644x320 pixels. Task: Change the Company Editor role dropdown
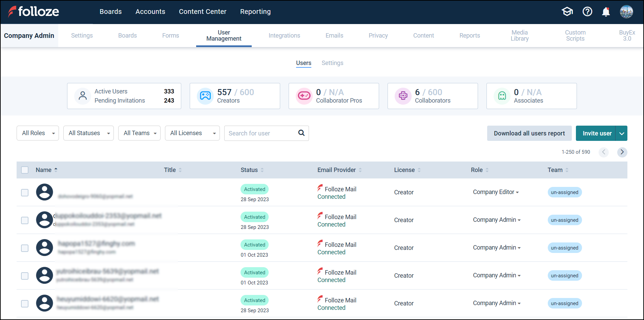coord(496,192)
